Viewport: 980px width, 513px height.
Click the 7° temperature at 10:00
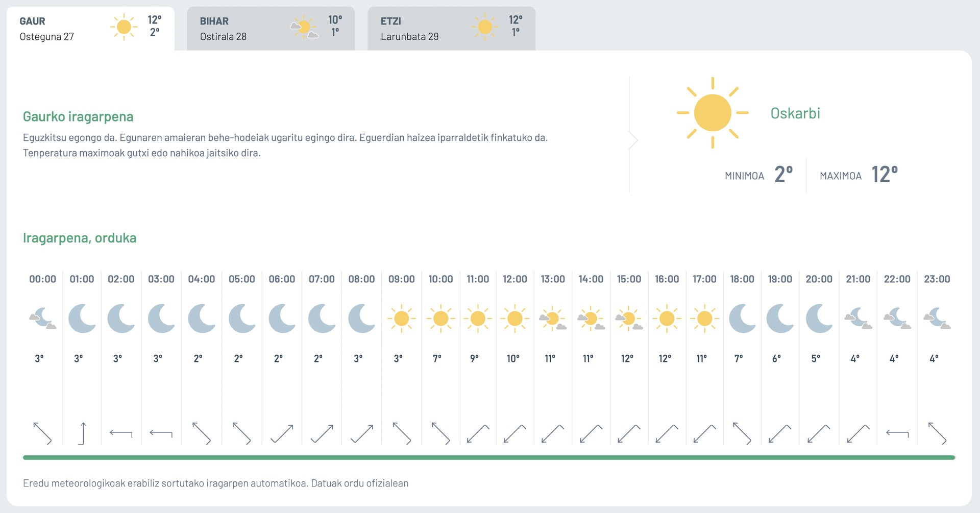[437, 359]
